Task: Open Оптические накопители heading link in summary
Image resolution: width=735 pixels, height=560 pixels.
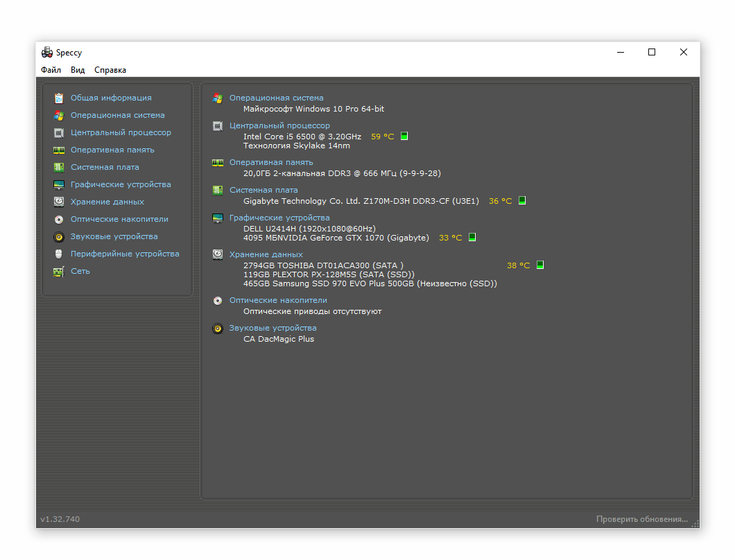Action: 279,300
